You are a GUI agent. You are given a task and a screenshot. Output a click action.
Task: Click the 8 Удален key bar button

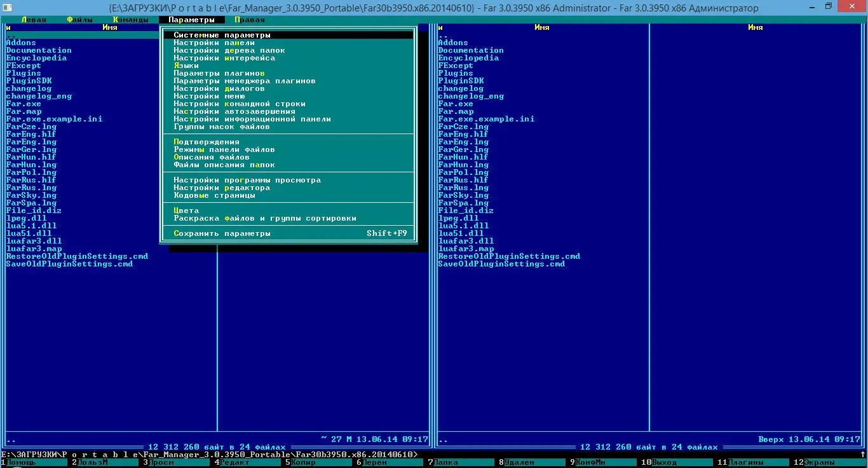532,463
